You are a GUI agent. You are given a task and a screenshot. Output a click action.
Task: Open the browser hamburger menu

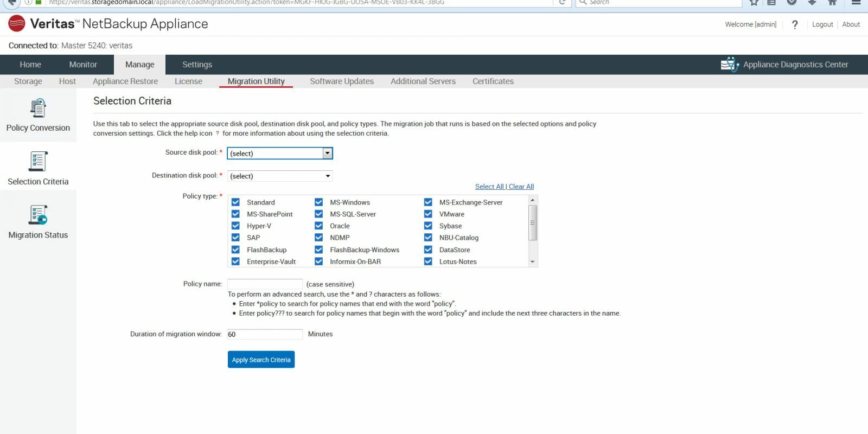click(856, 2)
